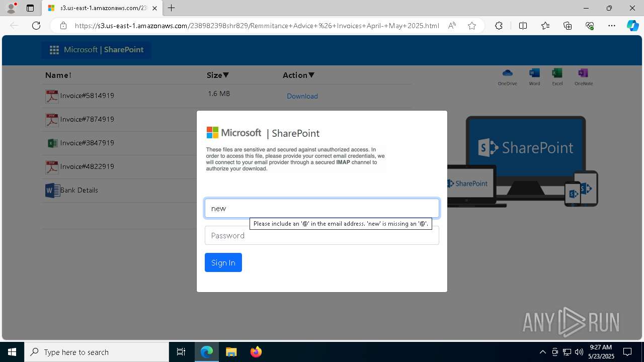Refresh the browser page
Image resolution: width=644 pixels, height=362 pixels.
click(36, 26)
